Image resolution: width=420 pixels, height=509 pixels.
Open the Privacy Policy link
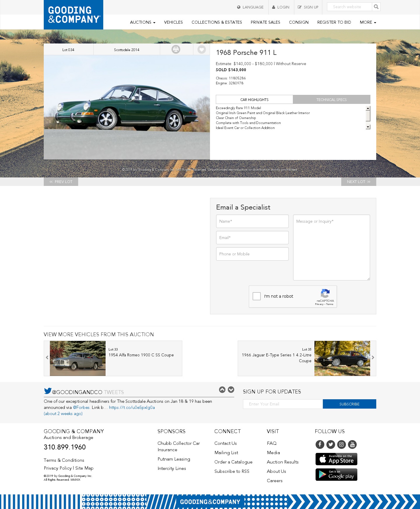point(58,468)
